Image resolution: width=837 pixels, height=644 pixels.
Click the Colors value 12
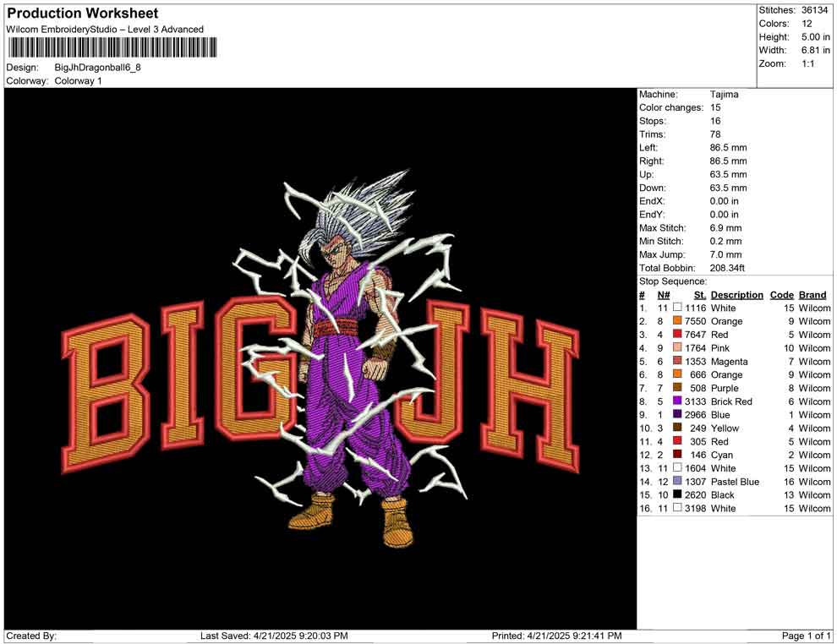pos(807,24)
